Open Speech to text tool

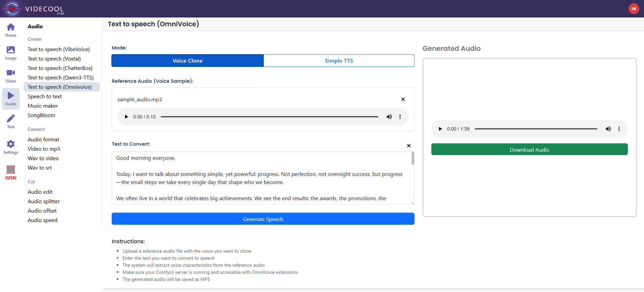[x=45, y=96]
